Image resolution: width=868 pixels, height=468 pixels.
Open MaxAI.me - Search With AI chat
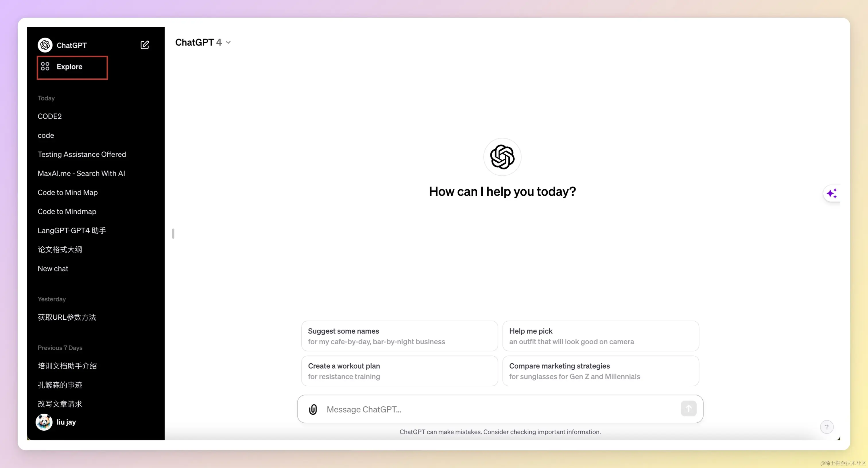tap(81, 173)
